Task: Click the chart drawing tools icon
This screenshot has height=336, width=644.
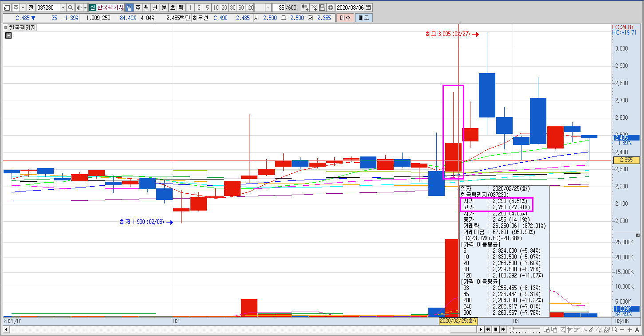Action: tap(314, 8)
